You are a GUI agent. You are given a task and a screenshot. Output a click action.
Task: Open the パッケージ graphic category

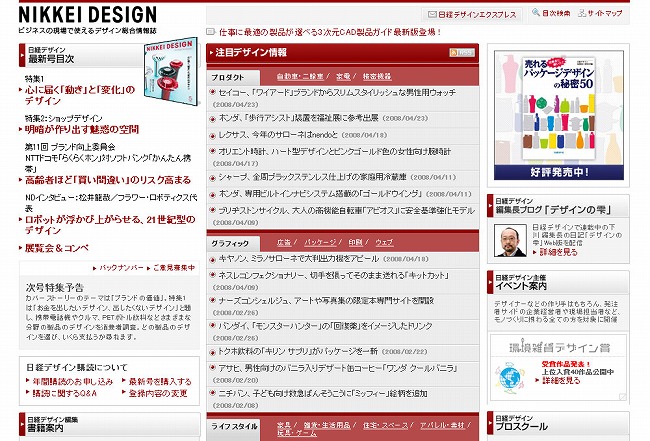320,243
